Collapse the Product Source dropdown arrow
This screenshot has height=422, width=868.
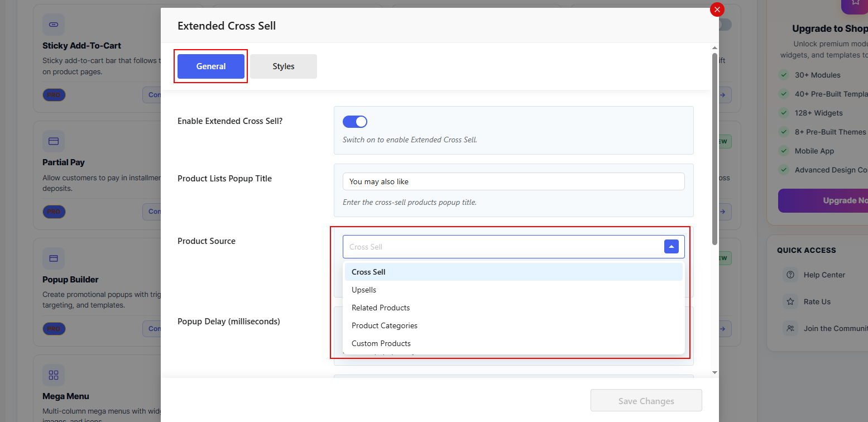pos(672,247)
